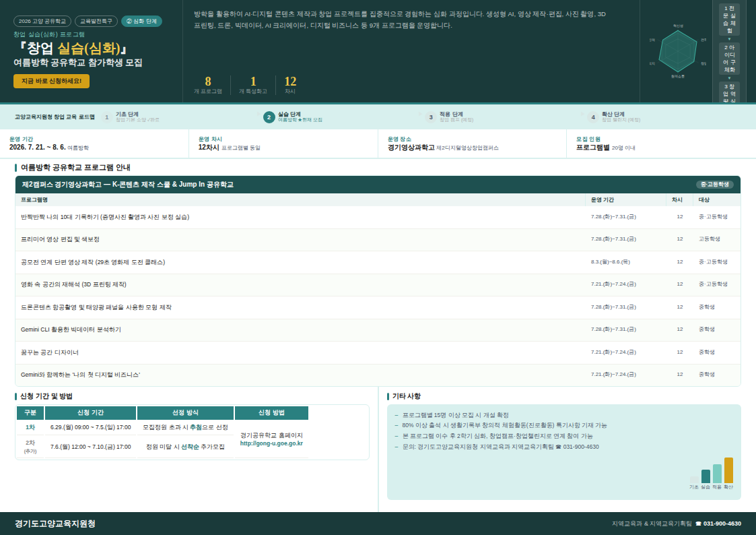Click '6.29.(월) 09:00 ~ 7.5.(일) 17:00' period cell
This screenshot has height=535, width=756.
[x=91, y=427]
